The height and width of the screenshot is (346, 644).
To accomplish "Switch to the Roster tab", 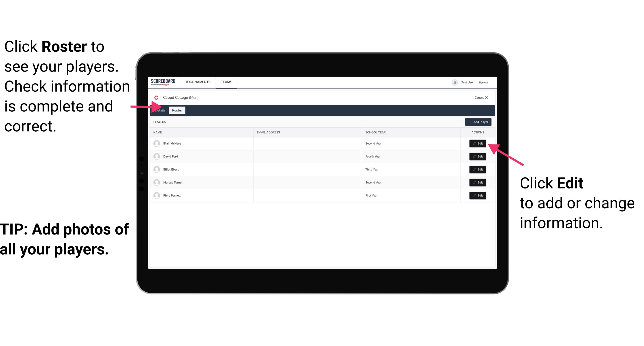I will tap(177, 110).
